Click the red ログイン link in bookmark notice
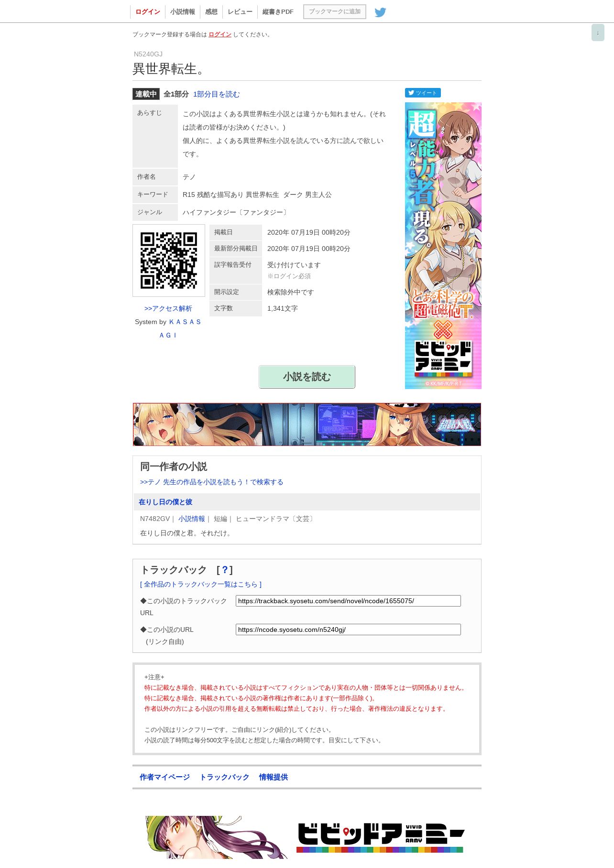The height and width of the screenshot is (868, 614). (x=220, y=34)
